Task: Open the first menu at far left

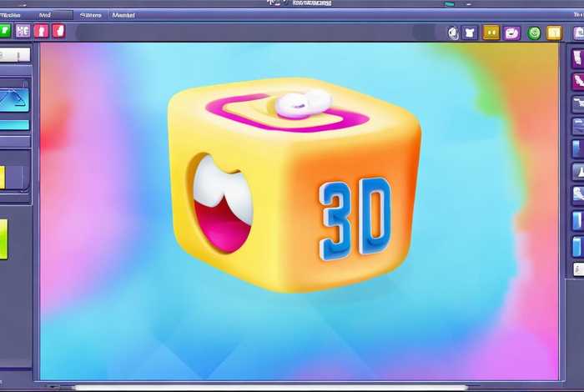Action: point(10,15)
